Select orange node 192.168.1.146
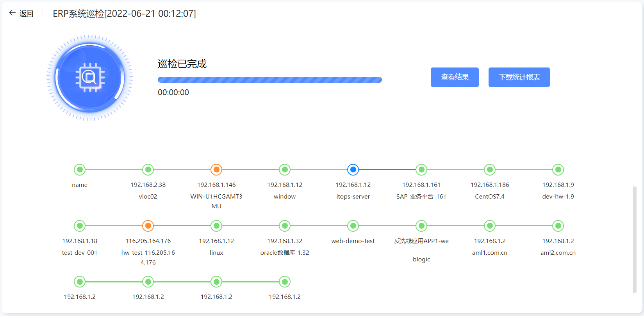The height and width of the screenshot is (316, 644). click(216, 170)
